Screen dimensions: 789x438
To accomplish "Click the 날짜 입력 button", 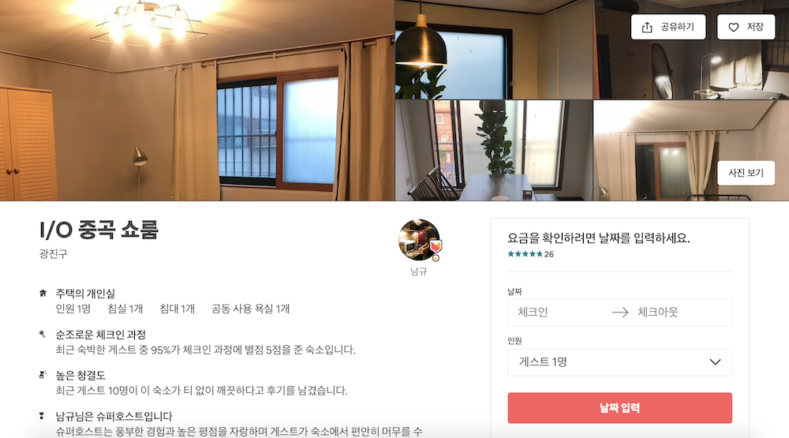I will [619, 408].
